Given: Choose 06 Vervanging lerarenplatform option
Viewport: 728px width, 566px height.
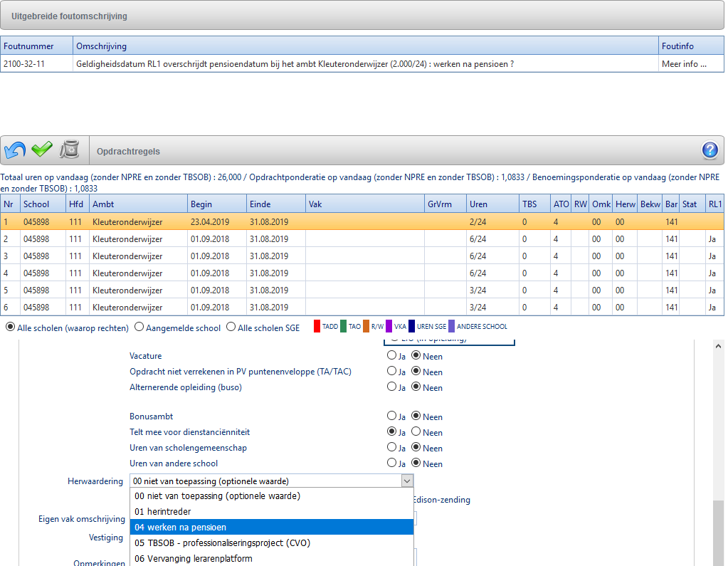Looking at the screenshot, I should tap(272, 559).
